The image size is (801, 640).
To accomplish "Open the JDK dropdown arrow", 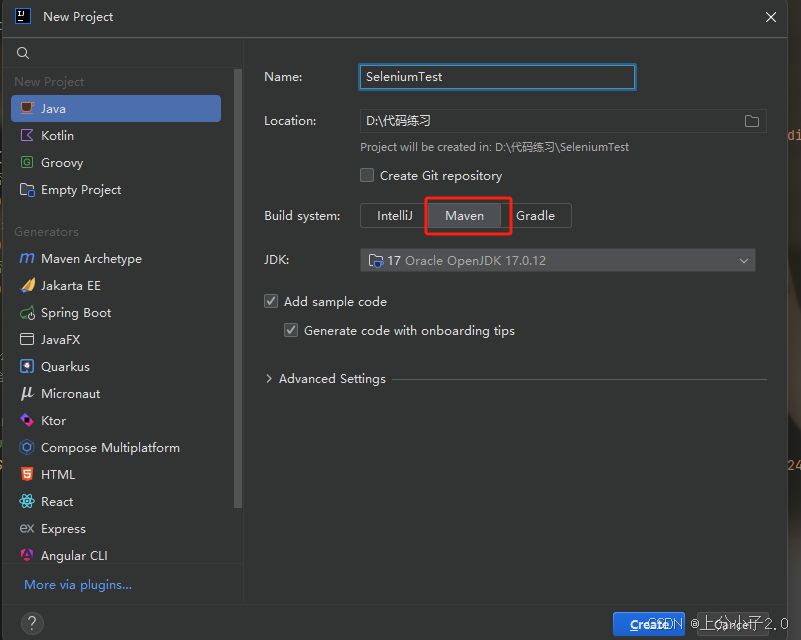I will (x=744, y=261).
